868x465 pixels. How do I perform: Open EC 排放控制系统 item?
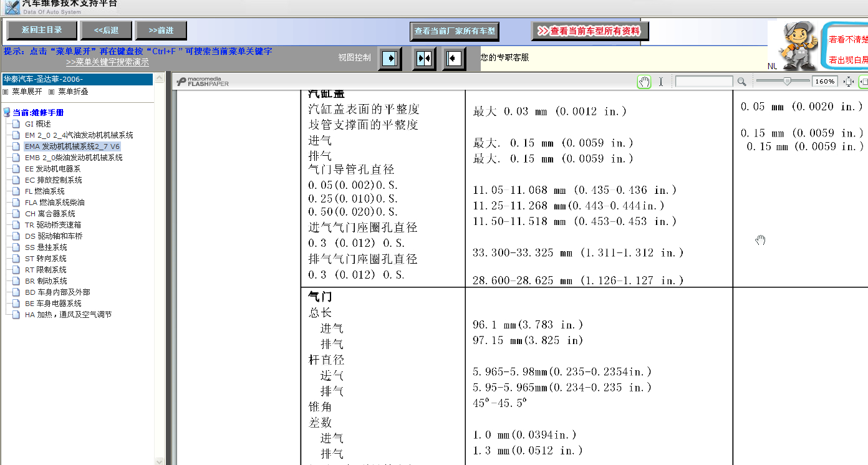coord(53,180)
